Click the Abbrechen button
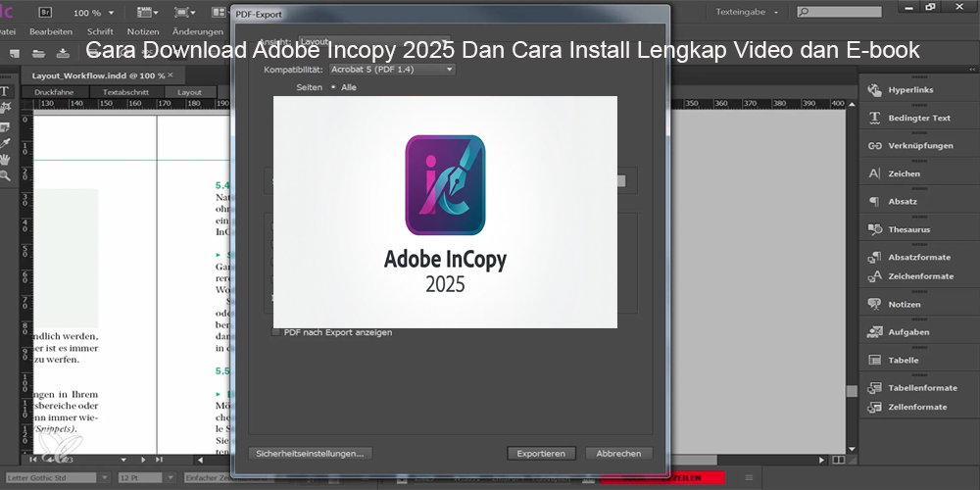Screen dimensions: 980x490 [x=618, y=454]
